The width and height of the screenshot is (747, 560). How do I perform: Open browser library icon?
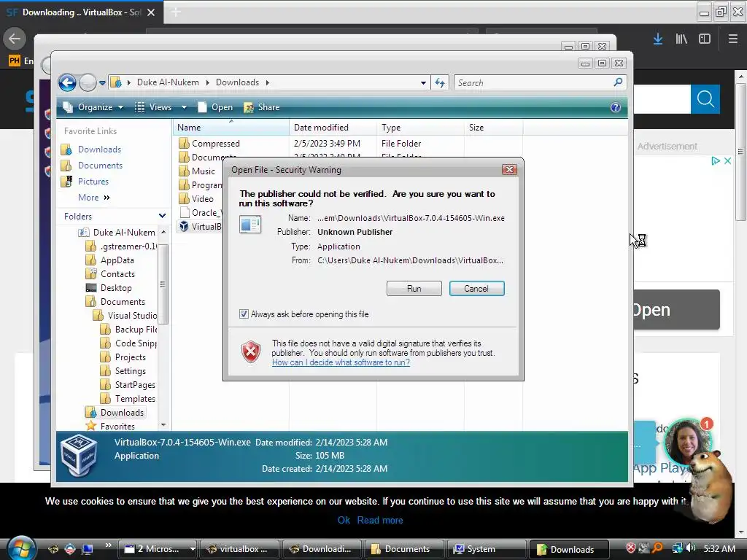(681, 39)
